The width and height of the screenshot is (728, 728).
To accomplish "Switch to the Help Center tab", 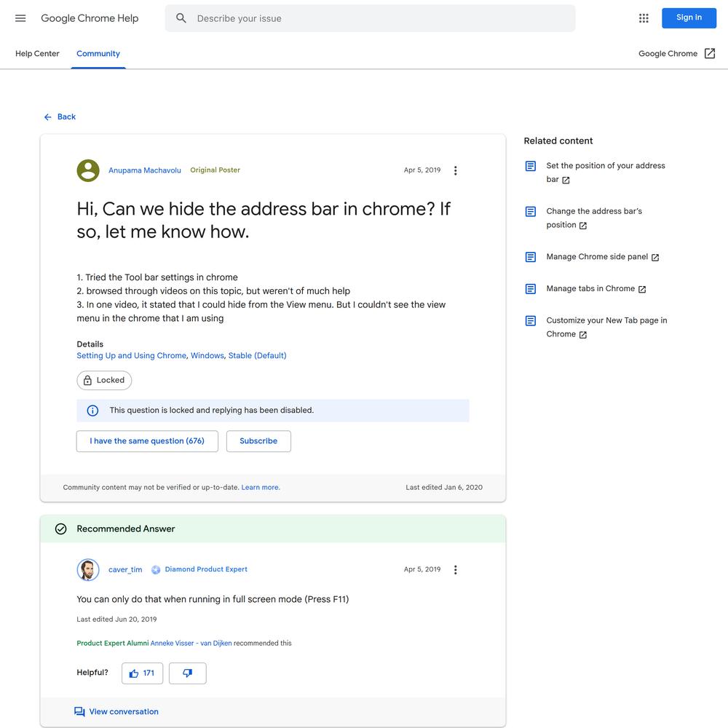I will tap(37, 53).
